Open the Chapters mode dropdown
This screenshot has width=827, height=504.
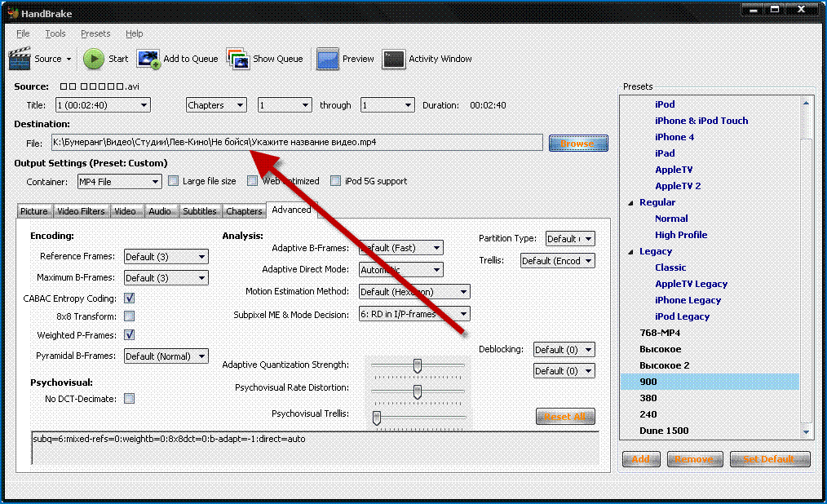216,105
